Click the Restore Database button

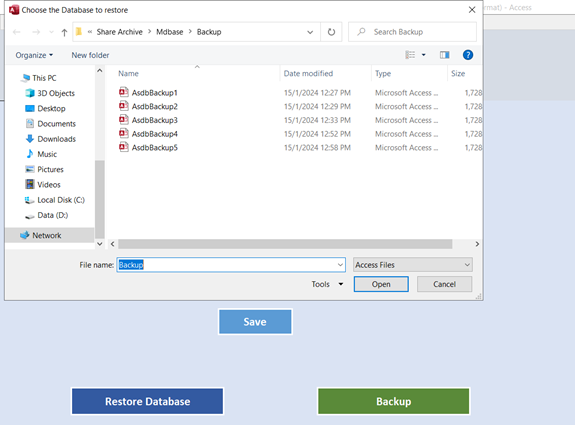point(147,401)
